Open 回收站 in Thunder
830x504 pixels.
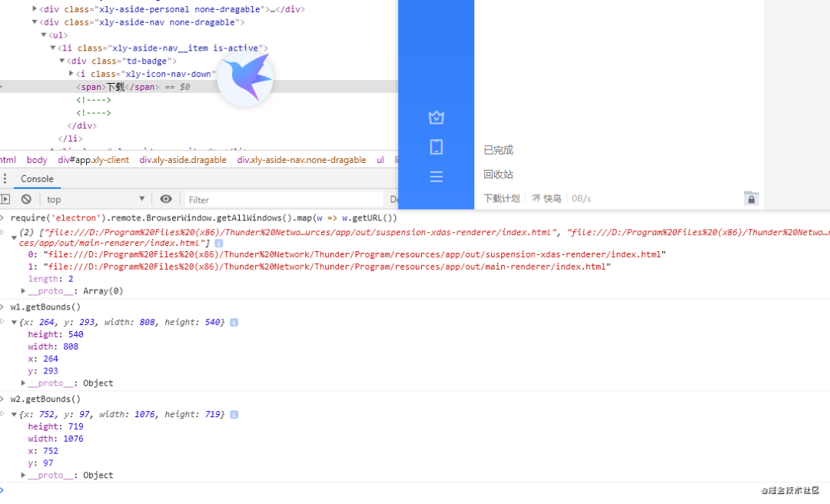click(498, 174)
